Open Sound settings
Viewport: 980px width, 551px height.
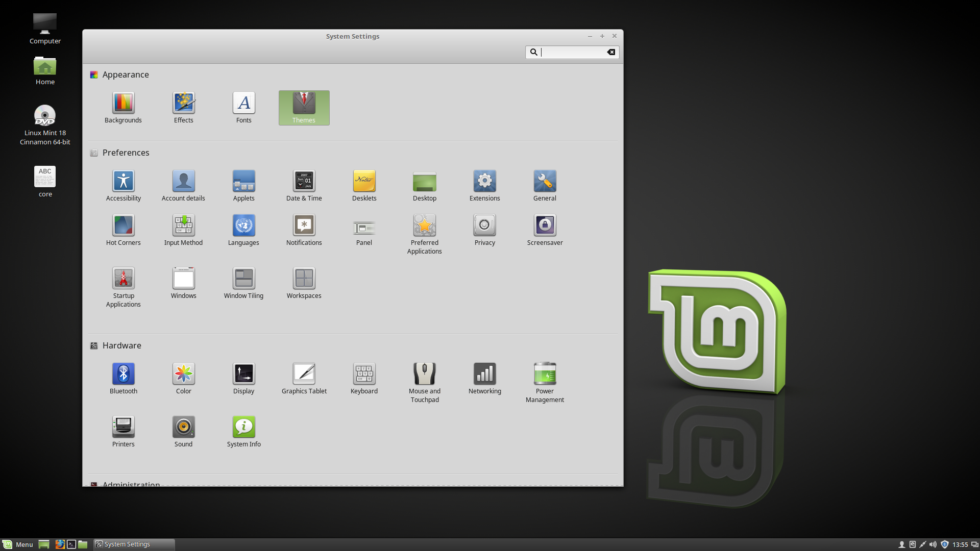pos(183,432)
